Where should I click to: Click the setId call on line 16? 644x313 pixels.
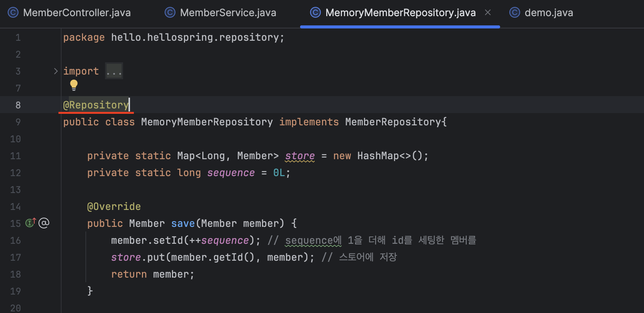coord(169,240)
